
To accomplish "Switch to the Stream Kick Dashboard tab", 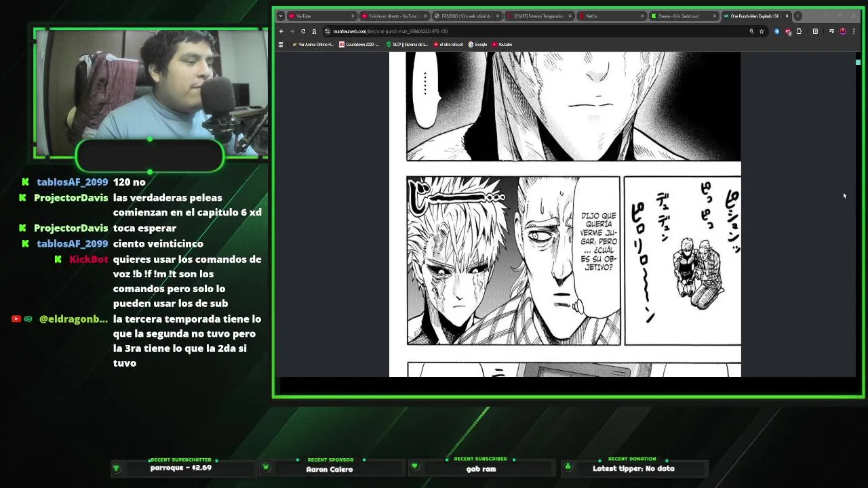I will coord(684,16).
